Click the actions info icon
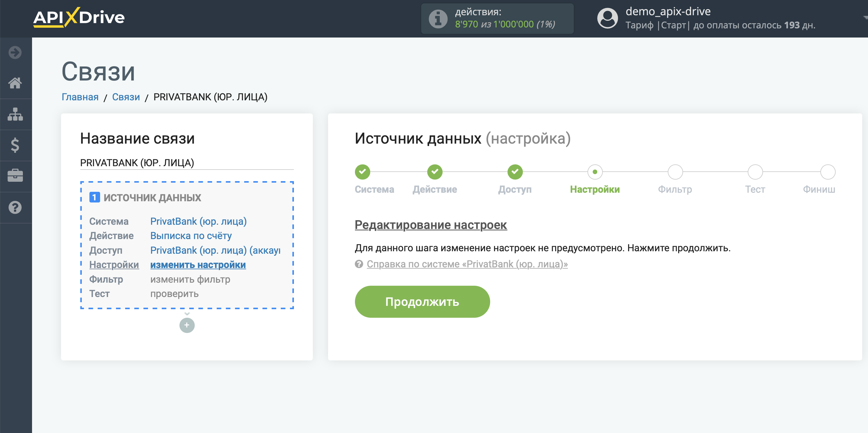This screenshot has height=433, width=868. (x=438, y=19)
